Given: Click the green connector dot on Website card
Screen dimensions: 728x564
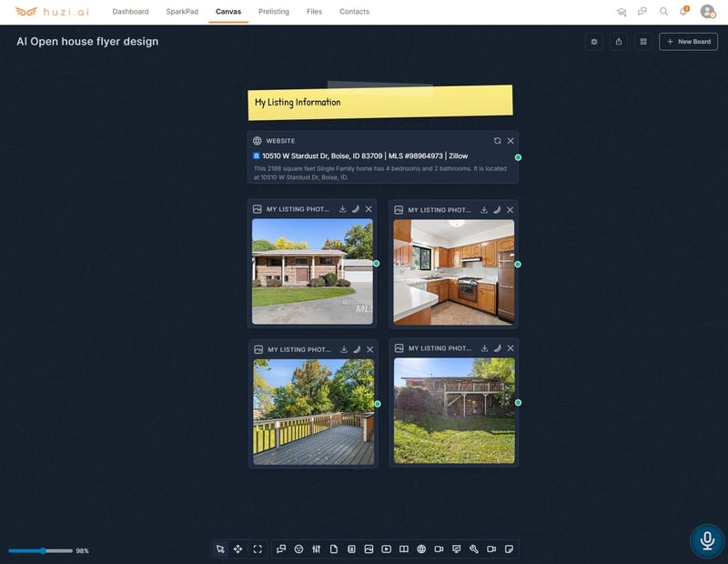Looking at the screenshot, I should coord(518,157).
